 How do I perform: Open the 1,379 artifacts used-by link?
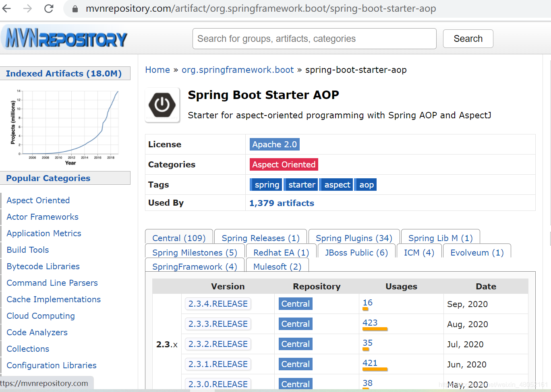pos(282,203)
